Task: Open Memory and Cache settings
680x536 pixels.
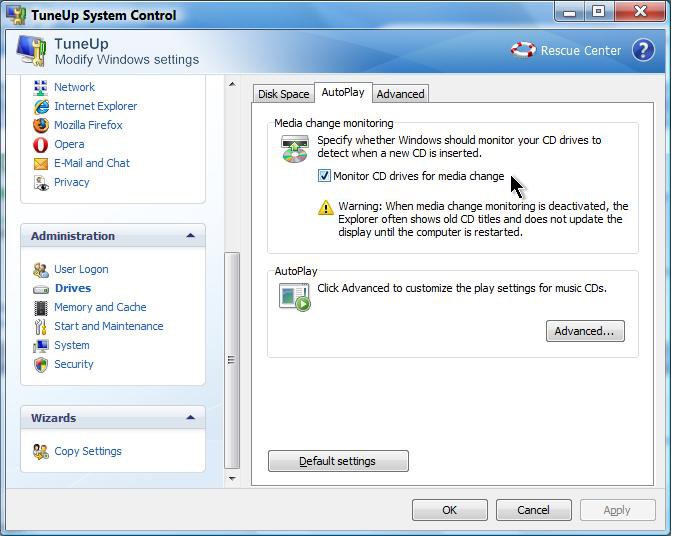Action: (100, 307)
